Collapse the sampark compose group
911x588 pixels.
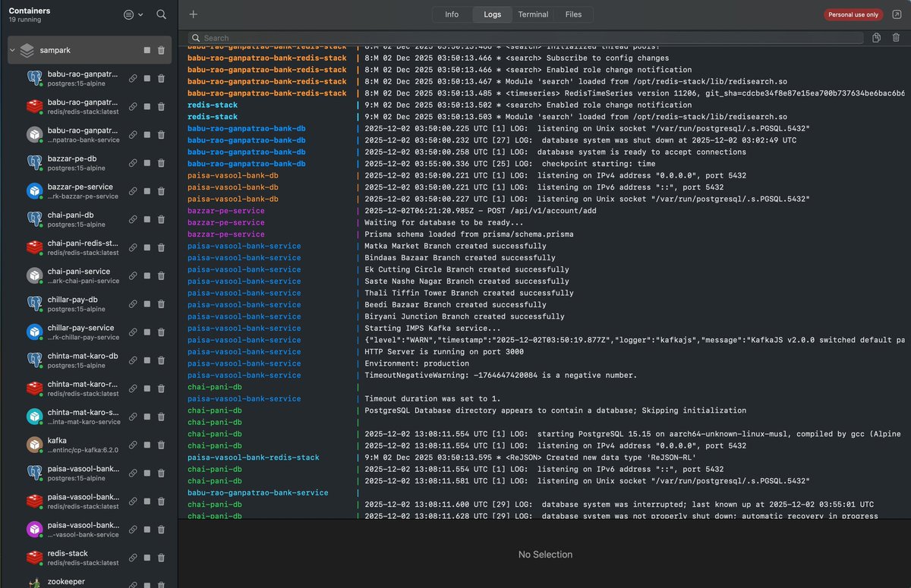(12, 51)
